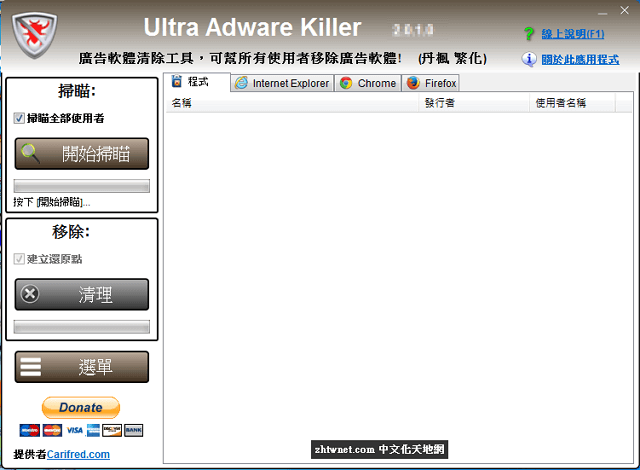The width and height of the screenshot is (640, 470).
Task: Sort by the 使用者名稱 column header
Action: click(573, 103)
